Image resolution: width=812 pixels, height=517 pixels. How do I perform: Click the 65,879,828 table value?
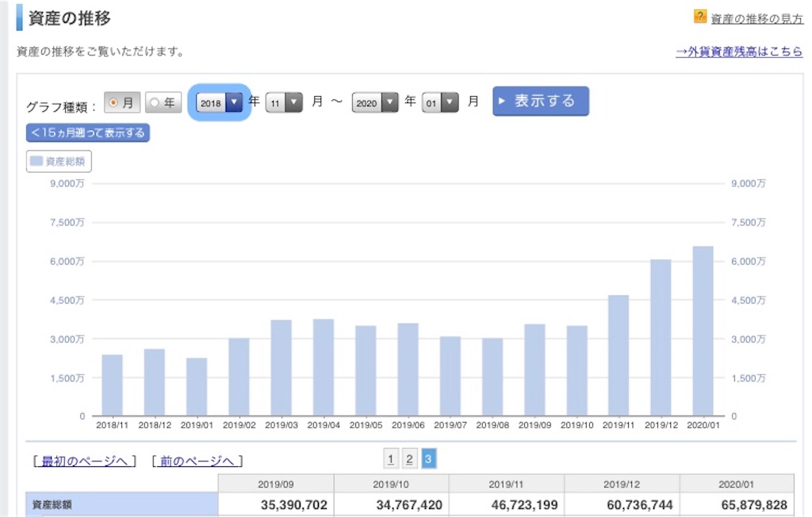(x=755, y=504)
